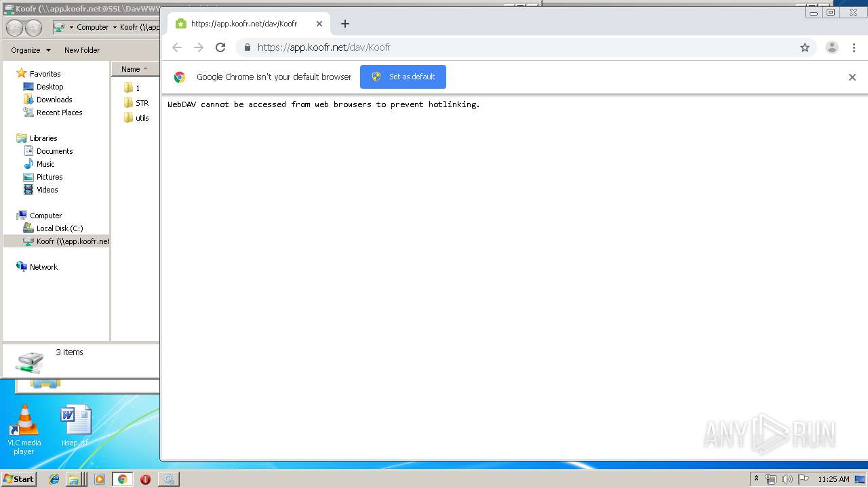
Task: Click the Explorer Forward button
Action: click(33, 28)
